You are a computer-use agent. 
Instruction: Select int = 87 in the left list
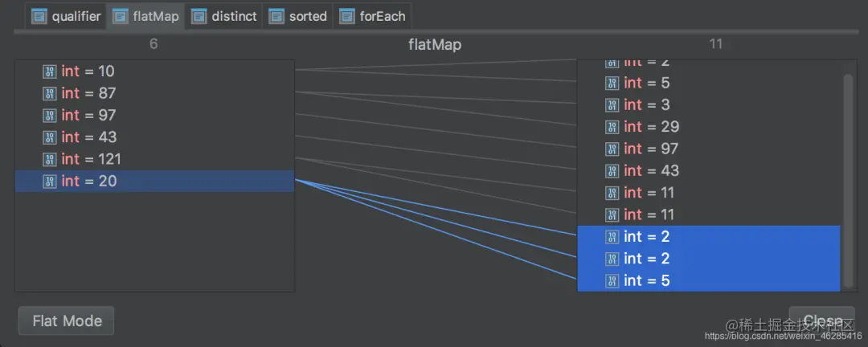(154, 93)
